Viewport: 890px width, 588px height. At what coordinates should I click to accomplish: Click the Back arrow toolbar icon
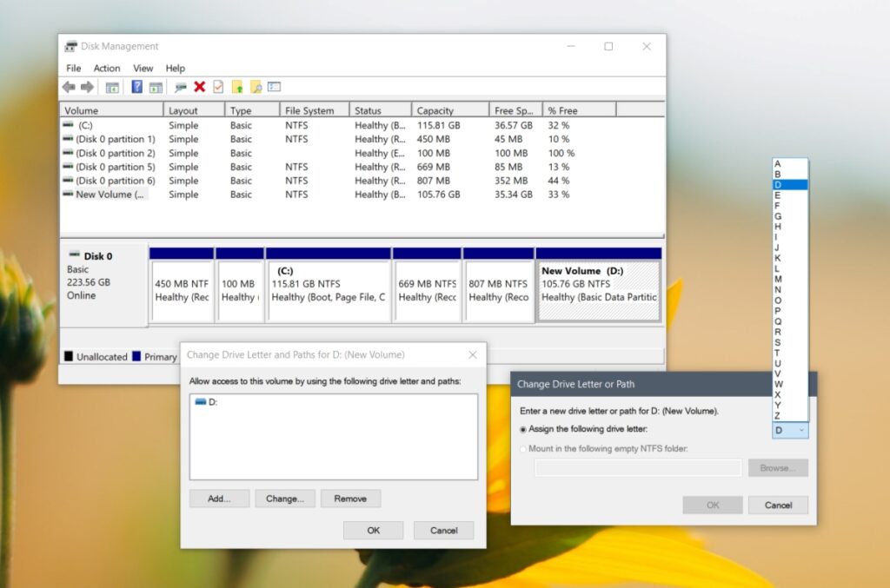[69, 87]
